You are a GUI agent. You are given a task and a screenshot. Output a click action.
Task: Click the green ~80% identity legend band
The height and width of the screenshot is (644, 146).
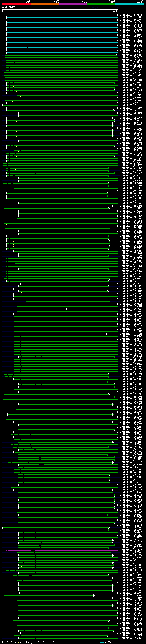[x=101, y=4]
